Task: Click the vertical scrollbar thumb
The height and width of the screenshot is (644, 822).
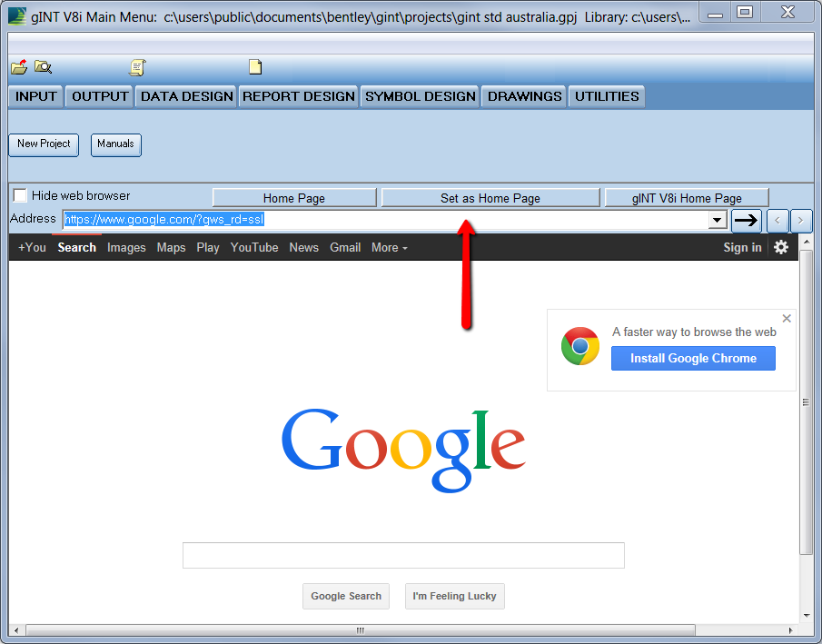Action: click(x=806, y=402)
